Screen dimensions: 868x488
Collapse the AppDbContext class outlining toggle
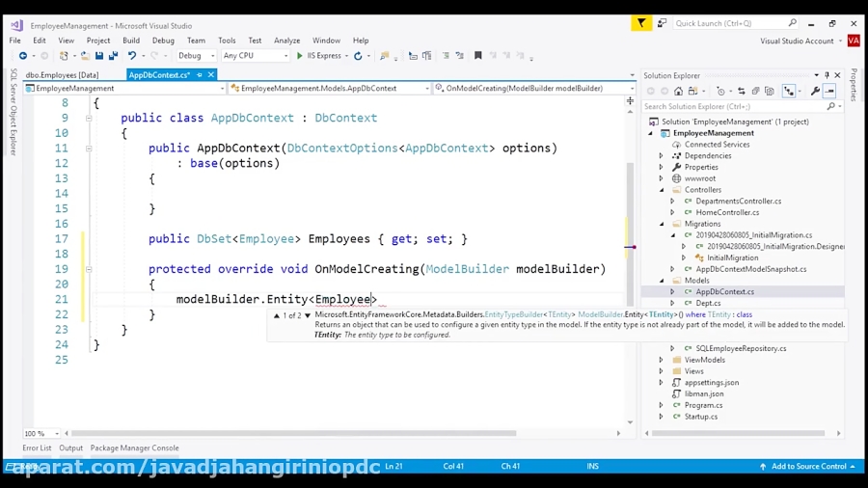coord(89,118)
